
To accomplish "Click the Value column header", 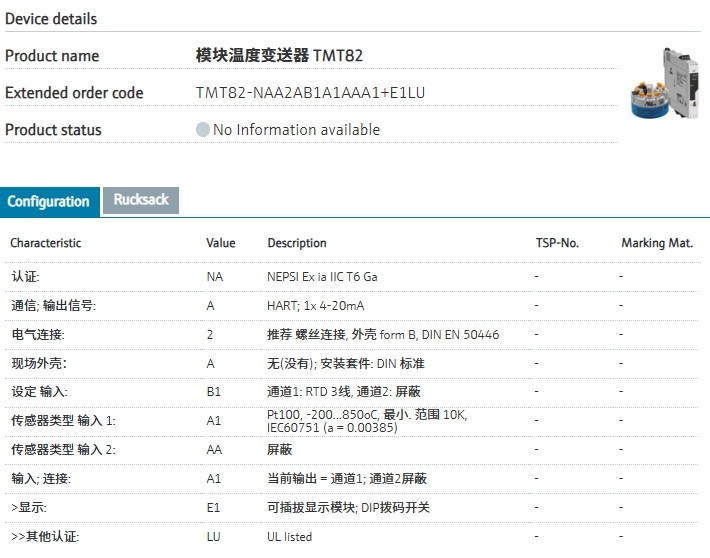I will 220,243.
